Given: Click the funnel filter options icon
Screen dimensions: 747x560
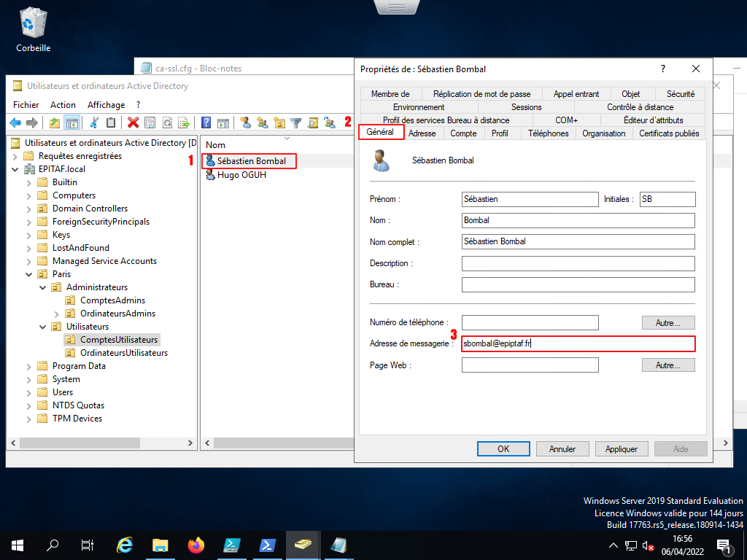Looking at the screenshot, I should [295, 122].
